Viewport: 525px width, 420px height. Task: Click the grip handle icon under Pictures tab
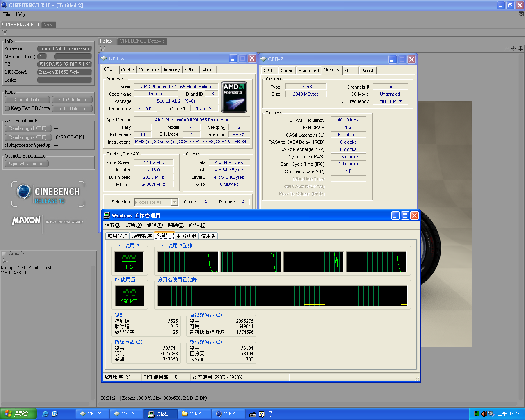coord(102,48)
